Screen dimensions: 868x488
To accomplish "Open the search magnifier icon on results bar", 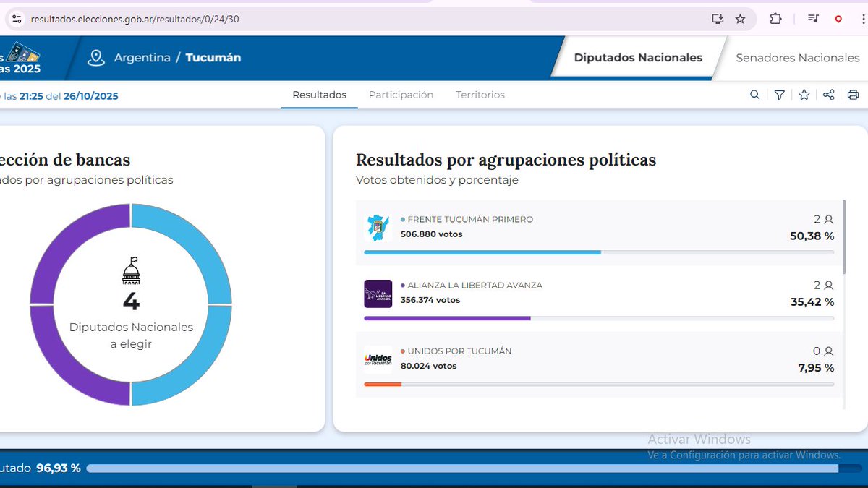I will (755, 95).
